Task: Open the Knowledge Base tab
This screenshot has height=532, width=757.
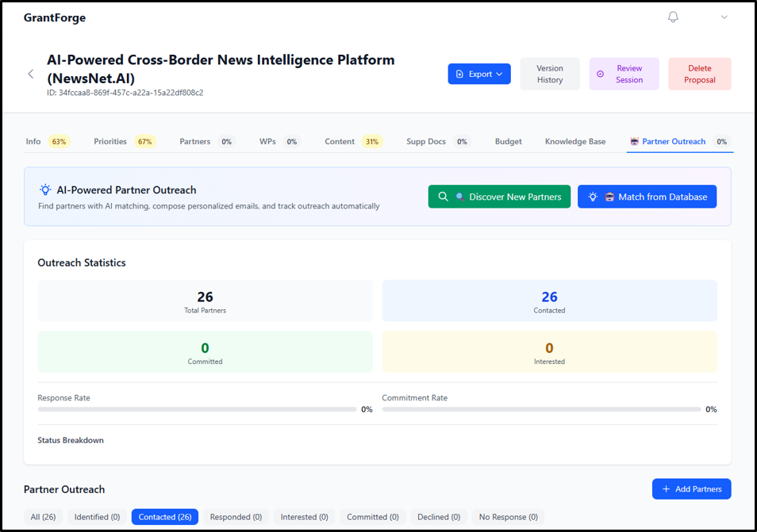Action: tap(574, 141)
